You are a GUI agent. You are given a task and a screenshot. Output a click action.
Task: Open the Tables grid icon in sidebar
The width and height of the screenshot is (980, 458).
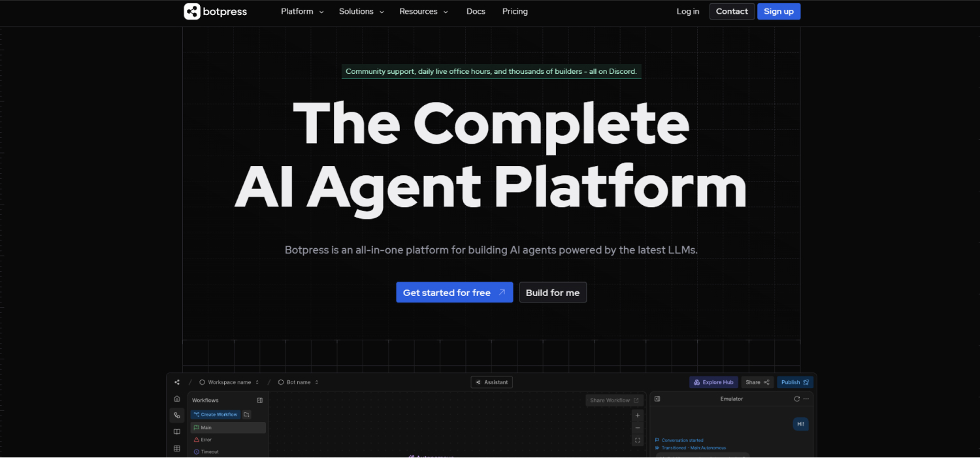(177, 449)
